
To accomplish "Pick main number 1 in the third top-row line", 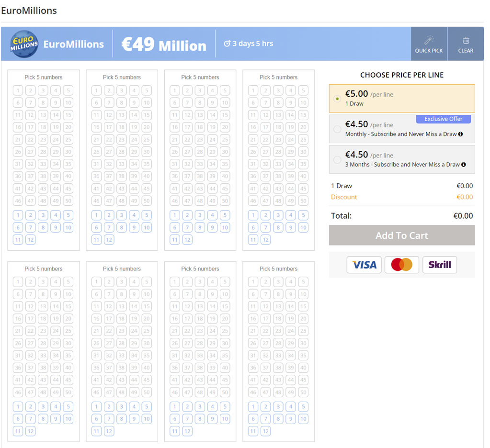I will tap(175, 90).
